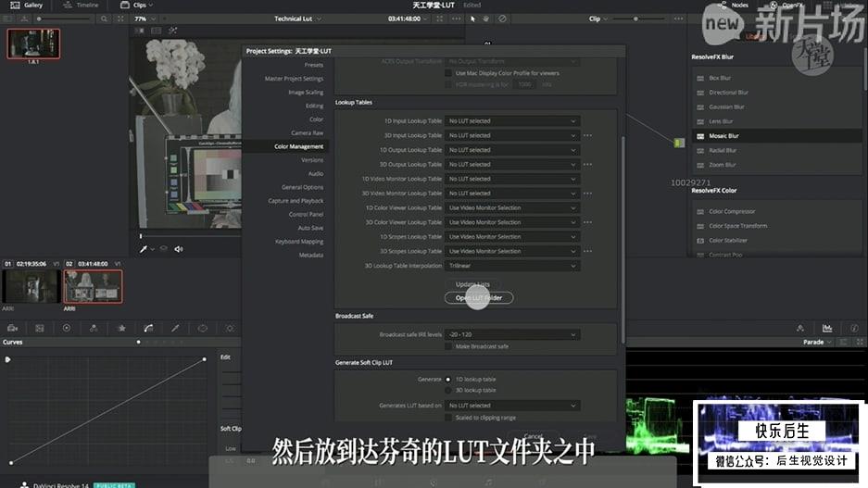Open the Tracker palette icon
The image size is (868, 488).
pos(230,328)
